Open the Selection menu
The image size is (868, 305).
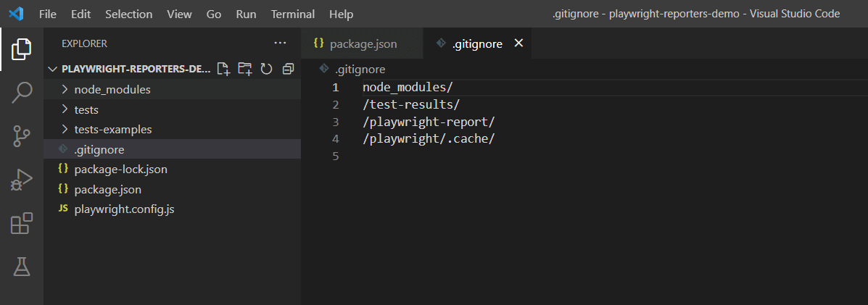point(128,14)
